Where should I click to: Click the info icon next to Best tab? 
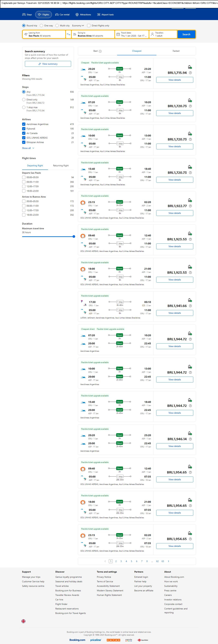click(x=100, y=51)
